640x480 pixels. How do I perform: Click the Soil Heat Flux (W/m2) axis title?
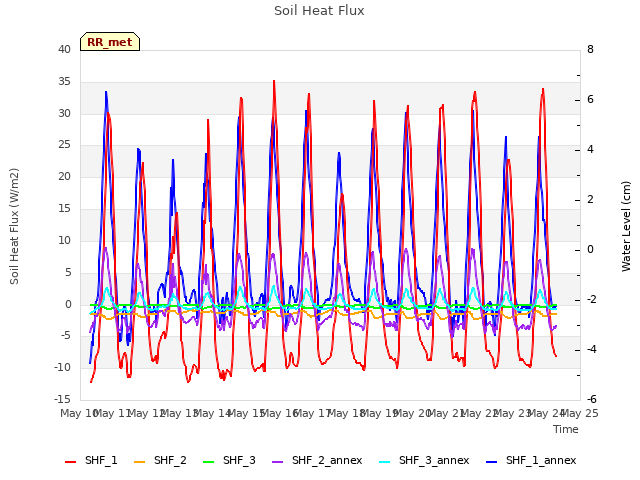(14, 226)
